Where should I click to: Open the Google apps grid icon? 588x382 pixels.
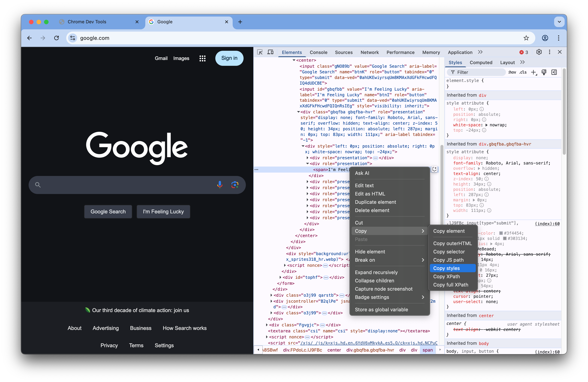[x=202, y=58]
